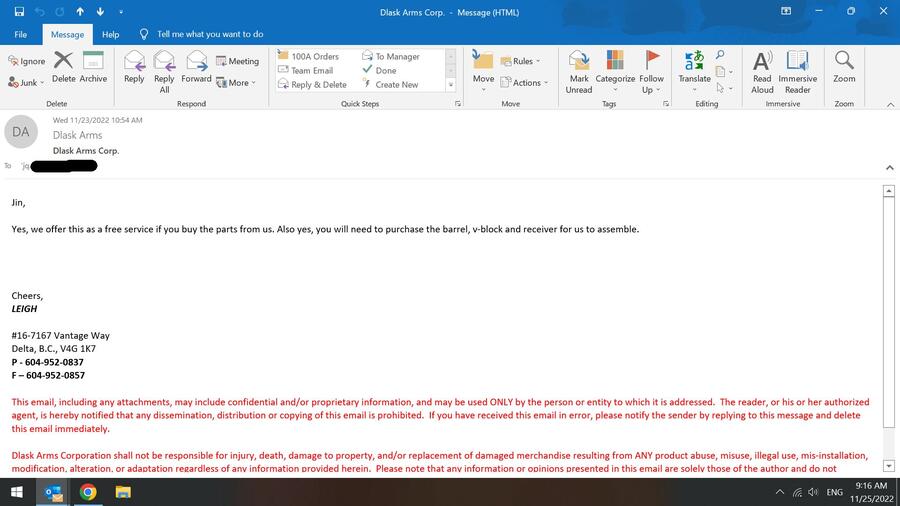Open the File tab
This screenshot has width=900, height=506.
click(20, 34)
